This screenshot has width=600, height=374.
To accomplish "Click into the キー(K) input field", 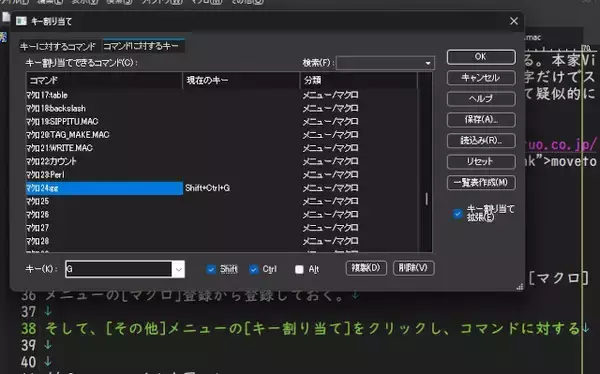I will [x=119, y=269].
